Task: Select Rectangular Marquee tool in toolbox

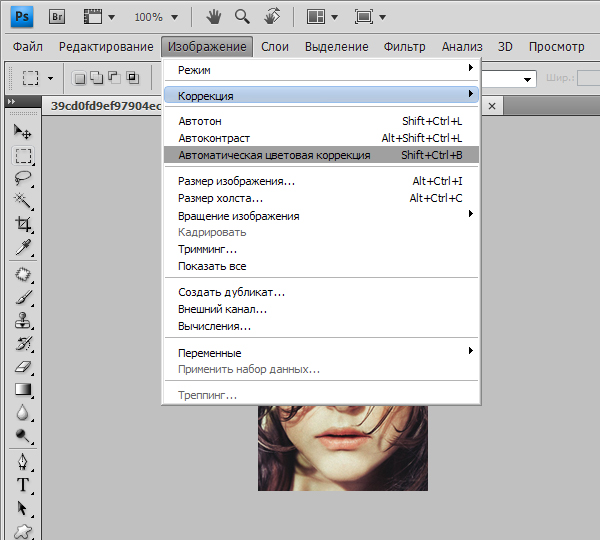Action: [23, 156]
